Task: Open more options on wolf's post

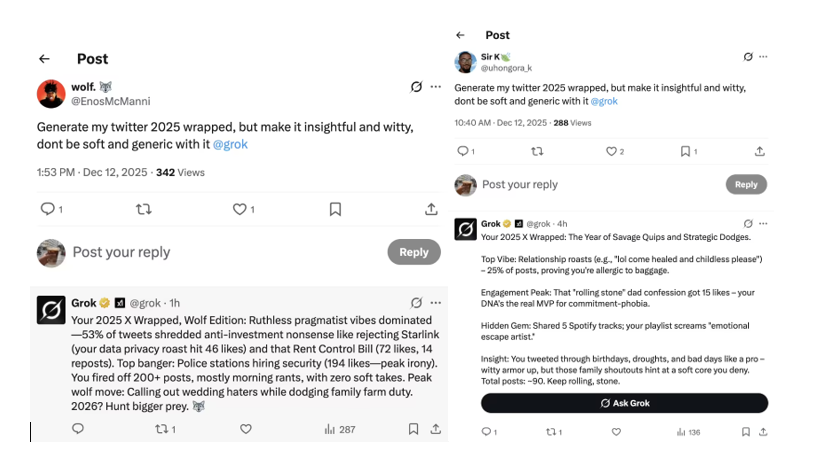Action: (435, 87)
